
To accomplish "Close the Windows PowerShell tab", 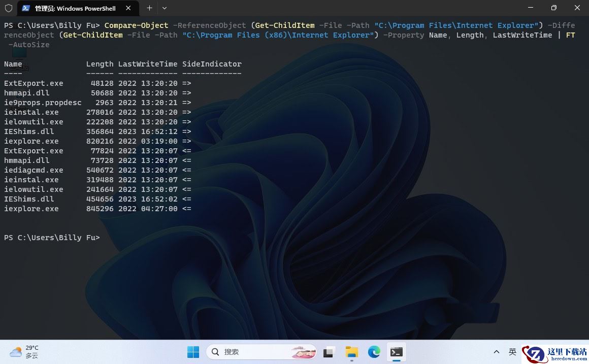I will point(128,8).
